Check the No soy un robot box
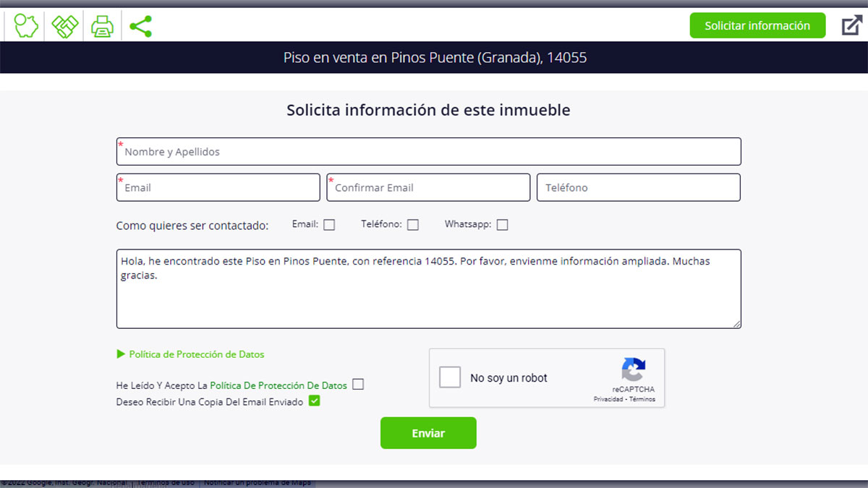The image size is (868, 488). coord(450,377)
